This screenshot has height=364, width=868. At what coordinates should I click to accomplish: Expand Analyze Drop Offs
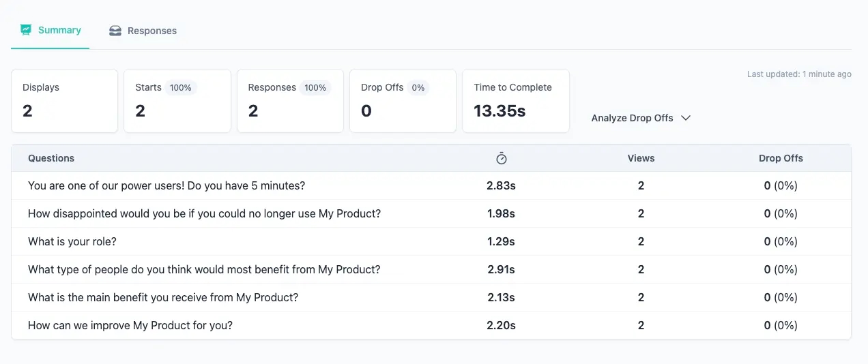point(641,118)
